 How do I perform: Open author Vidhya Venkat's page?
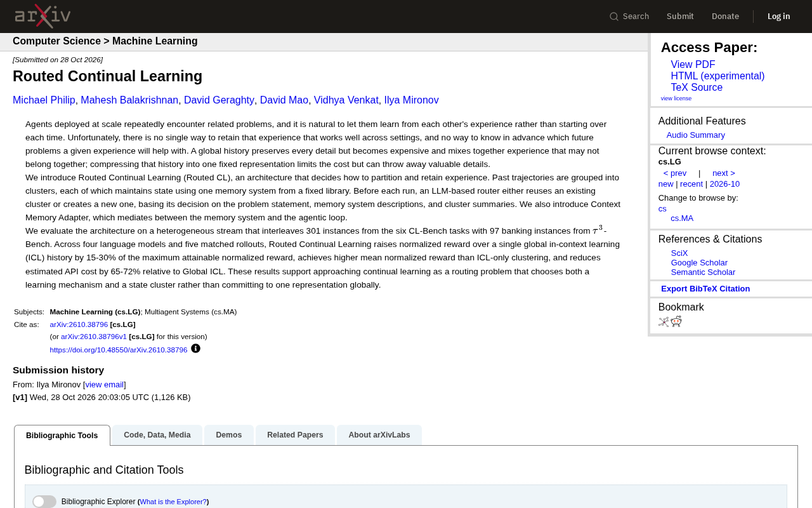[x=346, y=100]
